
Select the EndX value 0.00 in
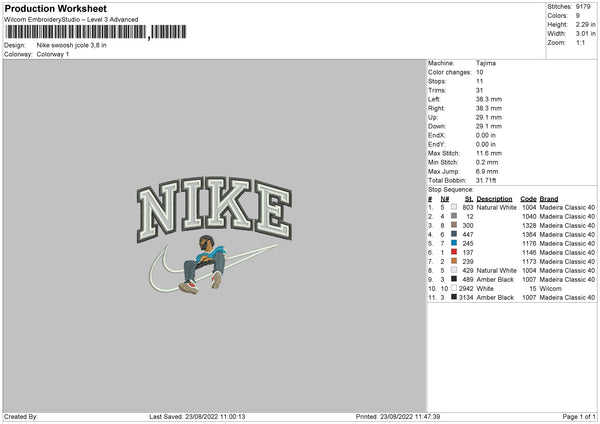point(486,135)
